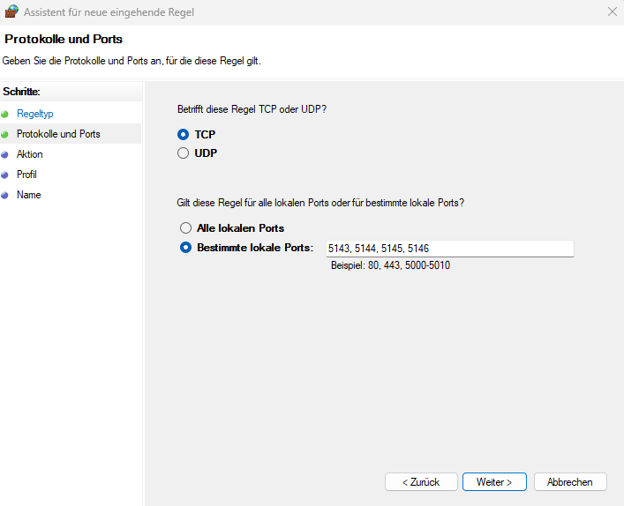Screen dimensions: 624x506
Task: Open the Regeltyp step link
Action: 35,114
